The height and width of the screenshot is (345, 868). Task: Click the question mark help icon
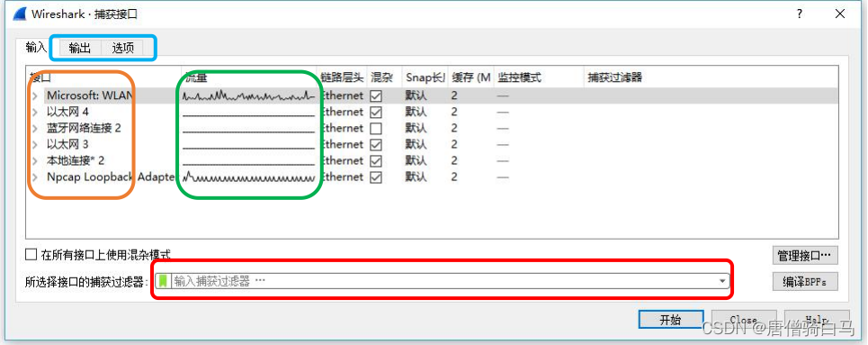(800, 14)
